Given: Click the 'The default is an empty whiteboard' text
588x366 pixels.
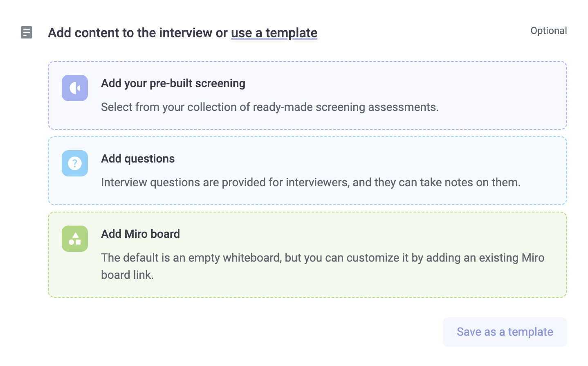Looking at the screenshot, I should [x=322, y=258].
